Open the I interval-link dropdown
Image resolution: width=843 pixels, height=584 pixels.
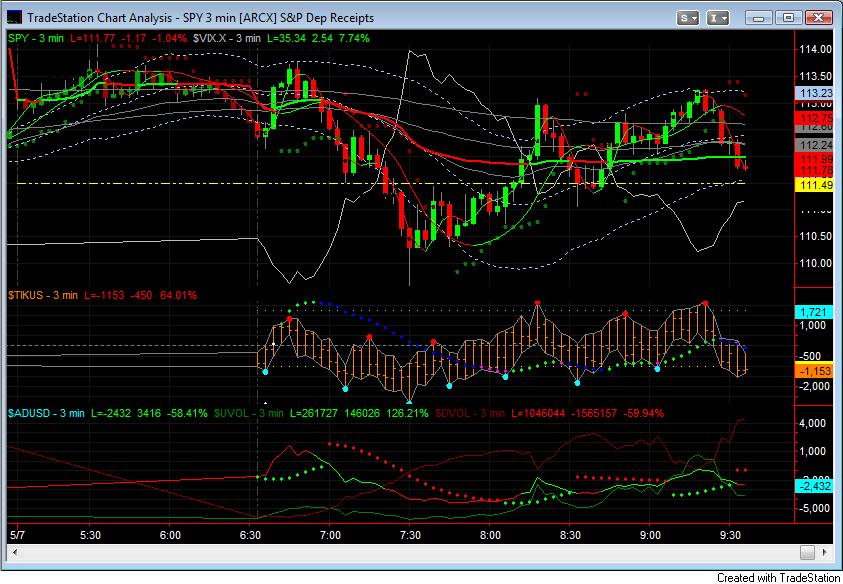point(717,18)
